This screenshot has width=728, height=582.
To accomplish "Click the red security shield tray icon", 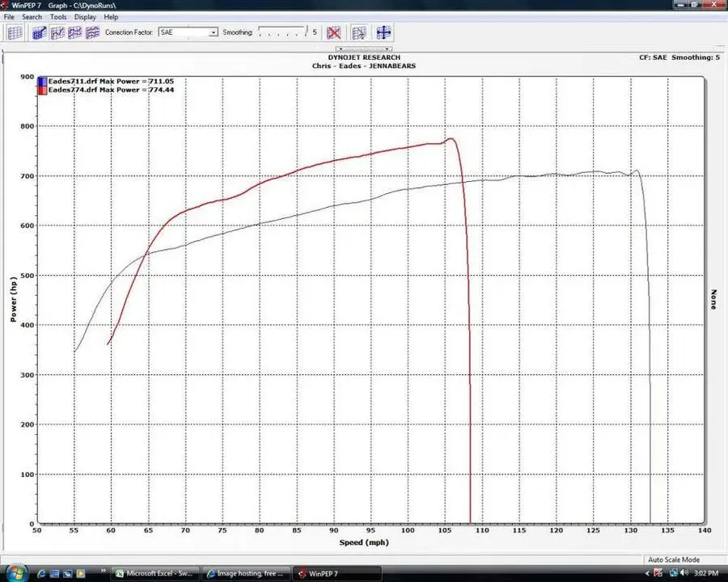I will [x=658, y=573].
